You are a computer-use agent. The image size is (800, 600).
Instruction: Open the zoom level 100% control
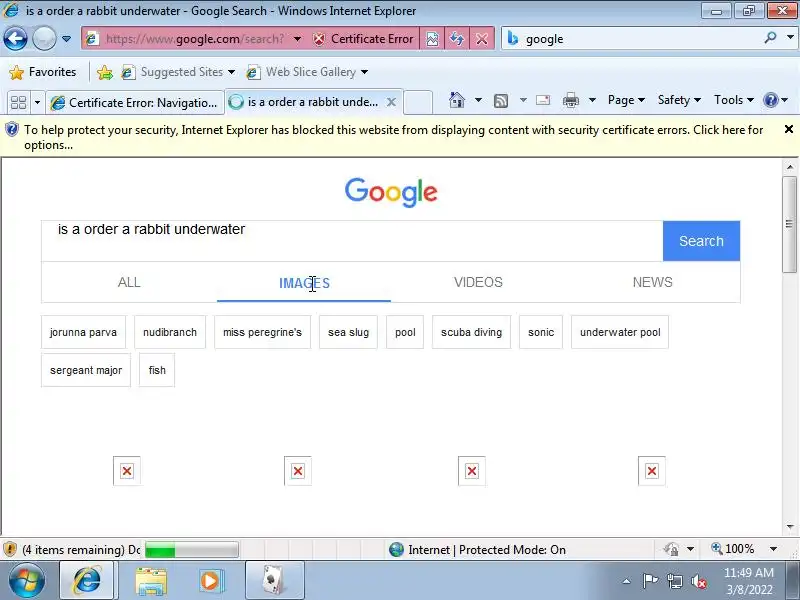pos(744,549)
